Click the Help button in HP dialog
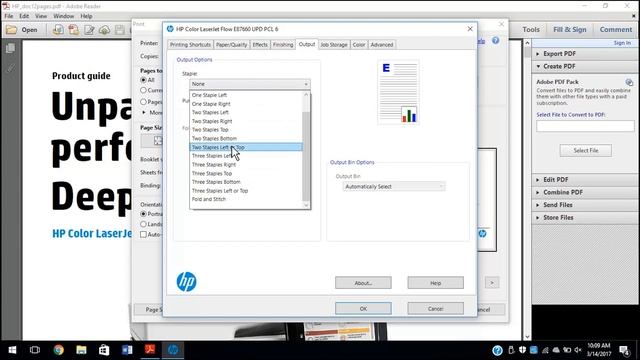Image resolution: width=640 pixels, height=360 pixels. click(436, 282)
